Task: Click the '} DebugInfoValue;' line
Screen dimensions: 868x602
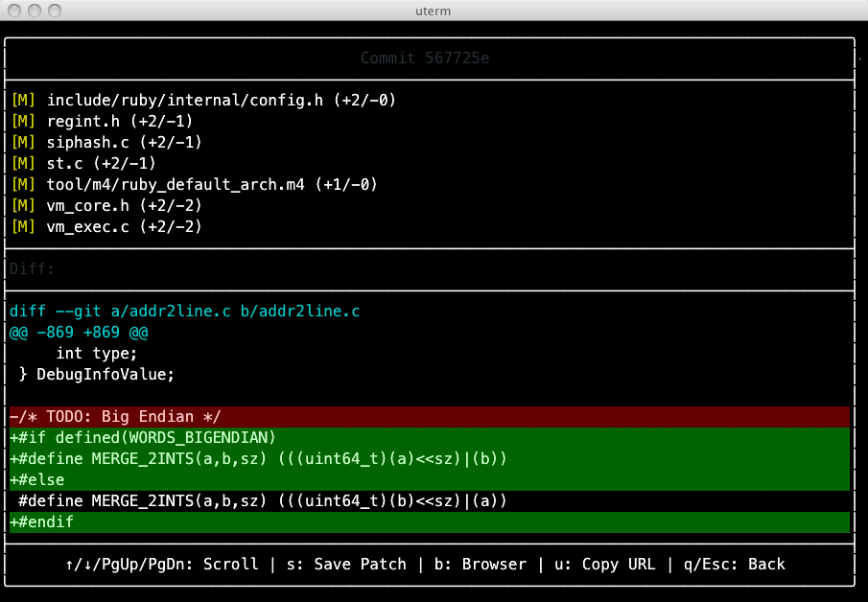Action: (96, 374)
